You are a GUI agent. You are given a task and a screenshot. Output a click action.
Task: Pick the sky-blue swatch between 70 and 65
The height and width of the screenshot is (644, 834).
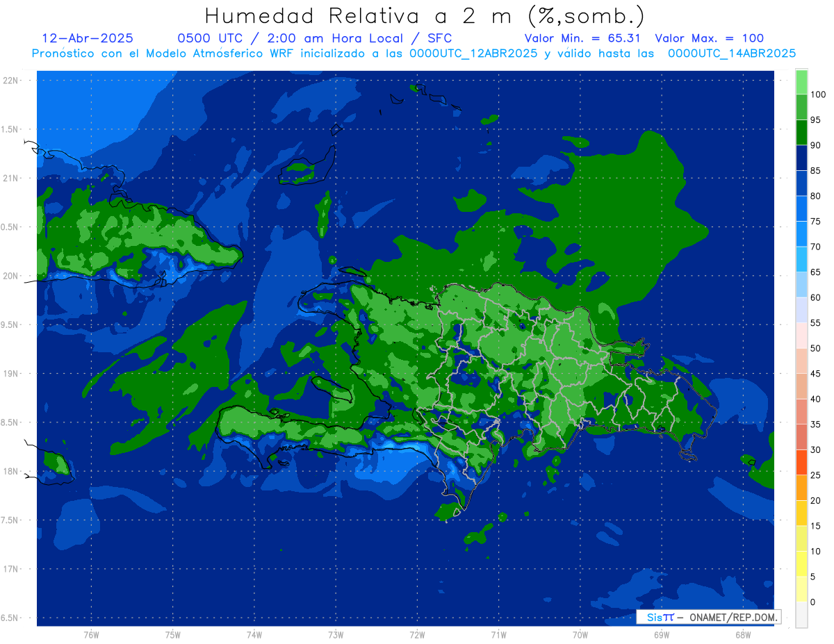click(801, 260)
